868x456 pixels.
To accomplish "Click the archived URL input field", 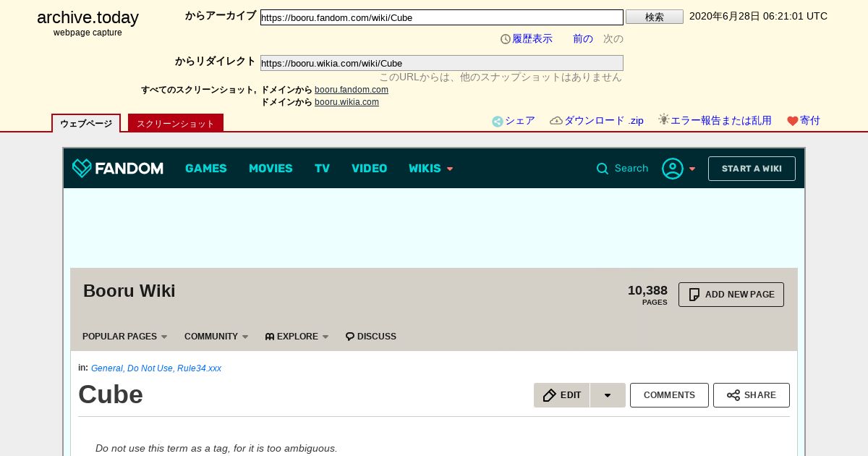I will tap(442, 17).
